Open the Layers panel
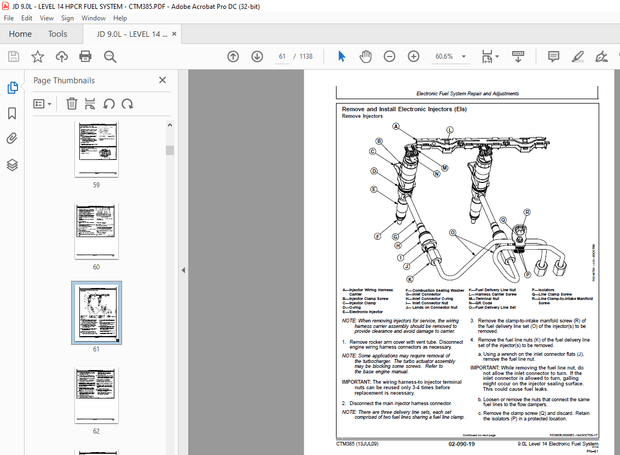620x455 pixels. [x=12, y=165]
